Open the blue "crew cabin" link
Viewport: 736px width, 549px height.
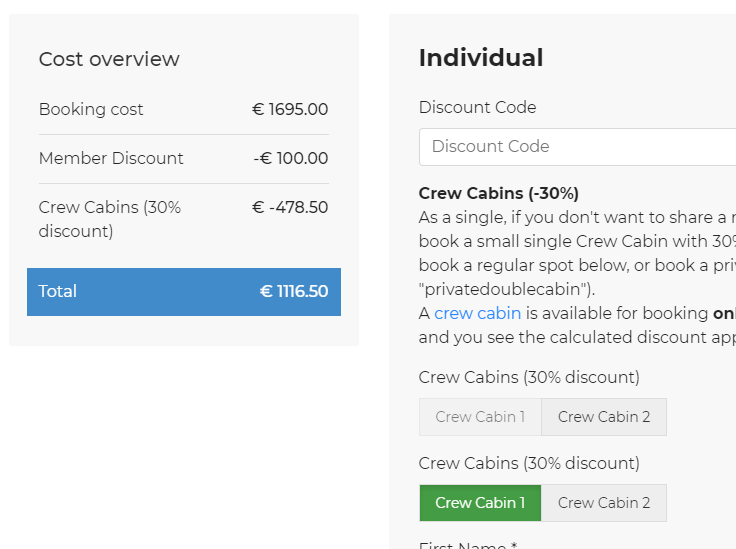(477, 313)
